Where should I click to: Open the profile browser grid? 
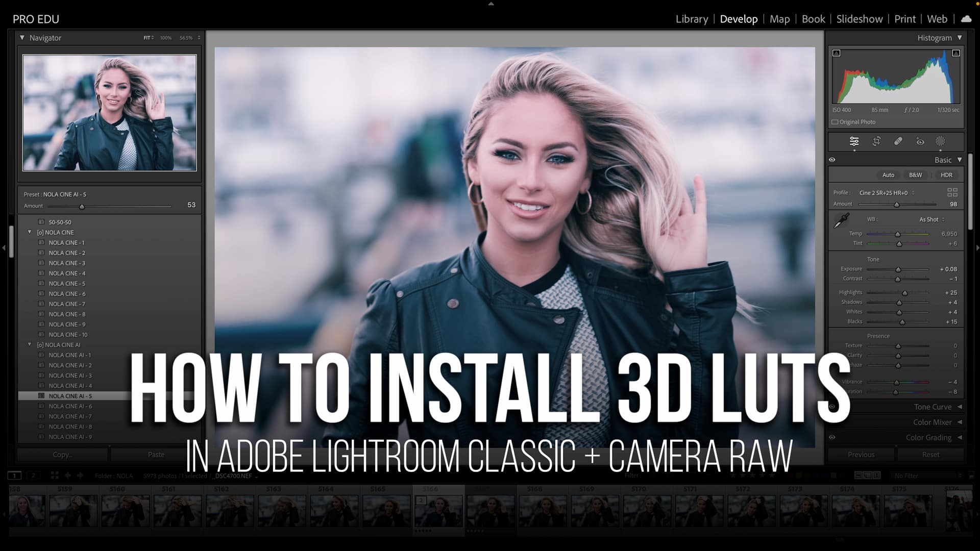pyautogui.click(x=952, y=193)
